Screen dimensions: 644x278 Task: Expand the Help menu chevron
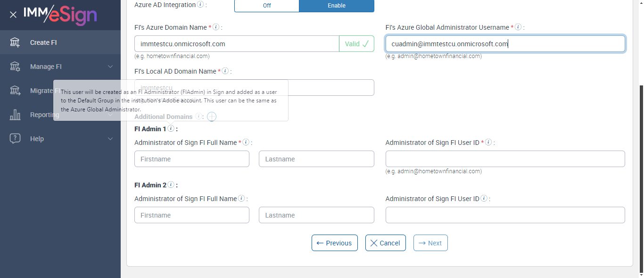pos(110,139)
